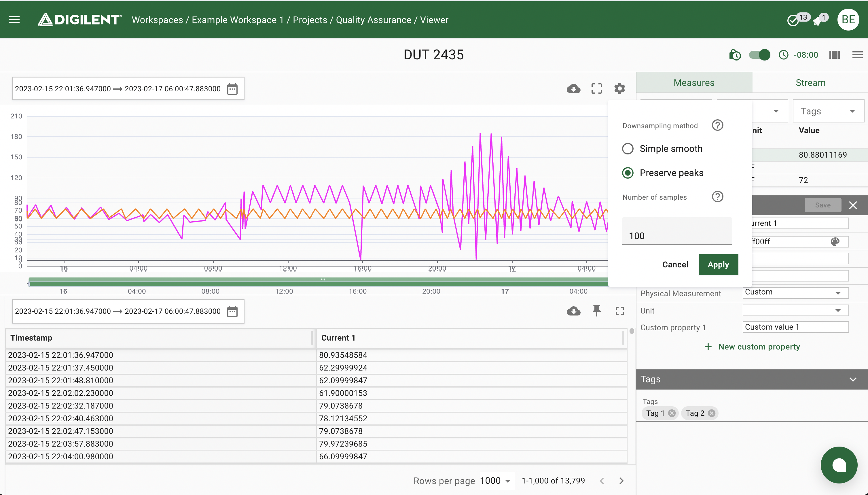868x495 pixels.
Task: Go to next table page
Action: (x=621, y=481)
